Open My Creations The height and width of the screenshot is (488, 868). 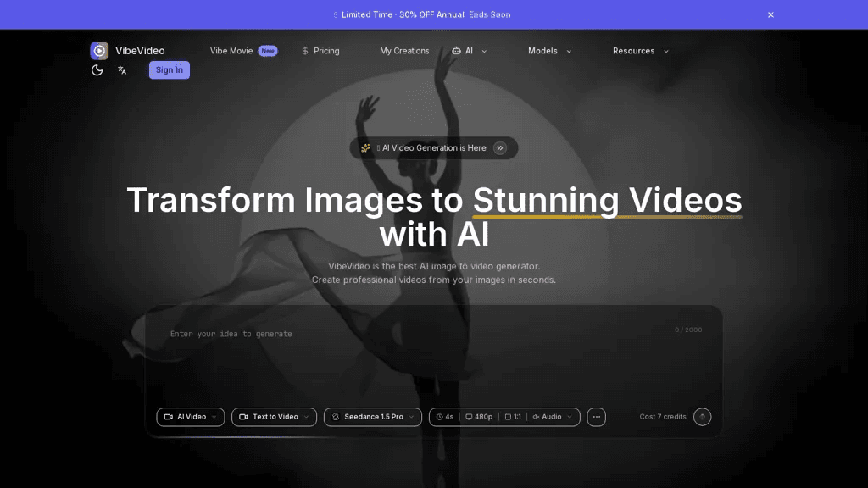(404, 51)
